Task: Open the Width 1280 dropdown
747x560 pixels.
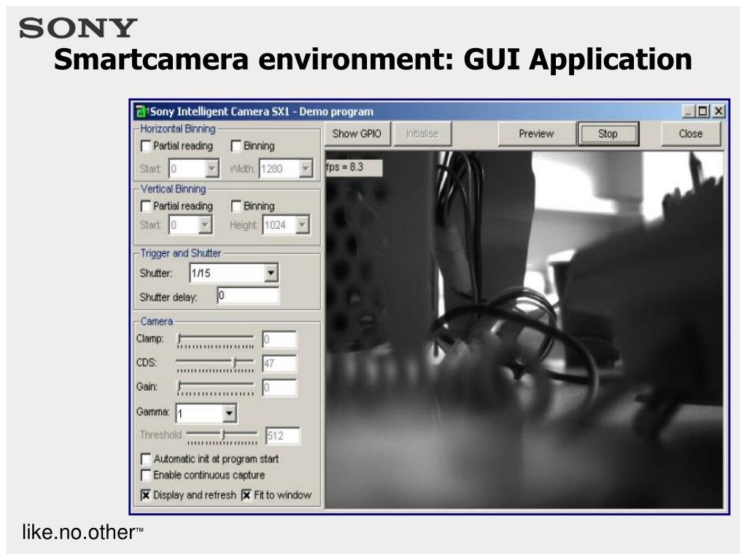Action: point(306,168)
